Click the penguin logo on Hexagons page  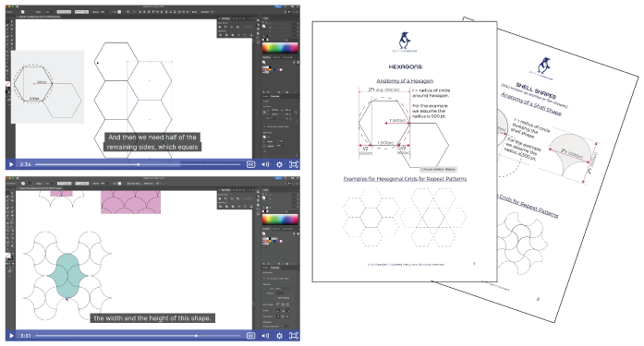pyautogui.click(x=405, y=41)
